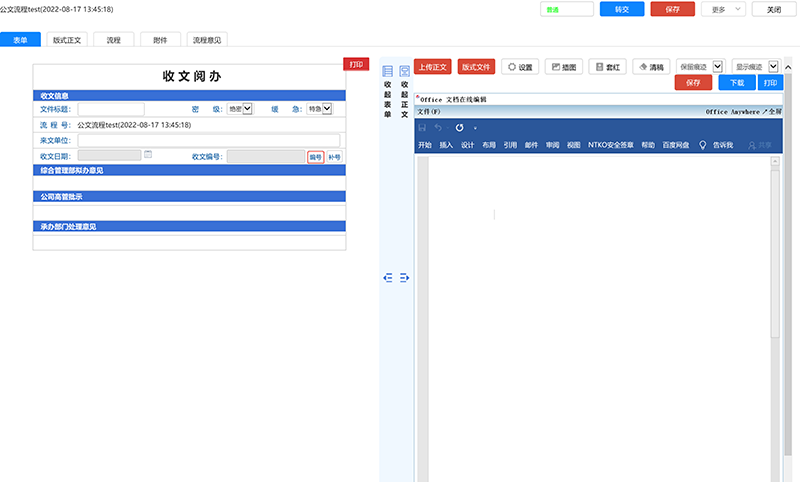Click the 共享 share icon in ribbon
This screenshot has width=800, height=482.
pyautogui.click(x=759, y=145)
